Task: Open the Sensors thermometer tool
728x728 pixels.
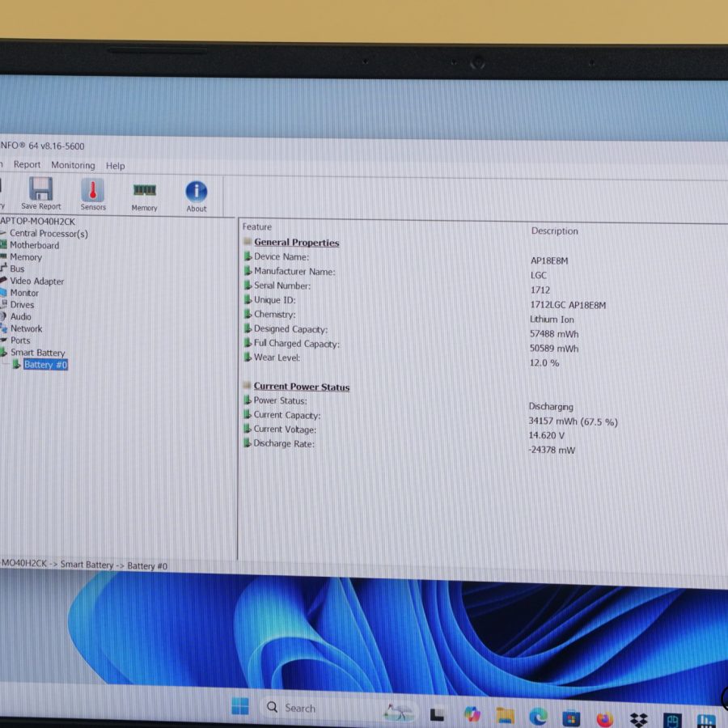Action: tap(93, 190)
